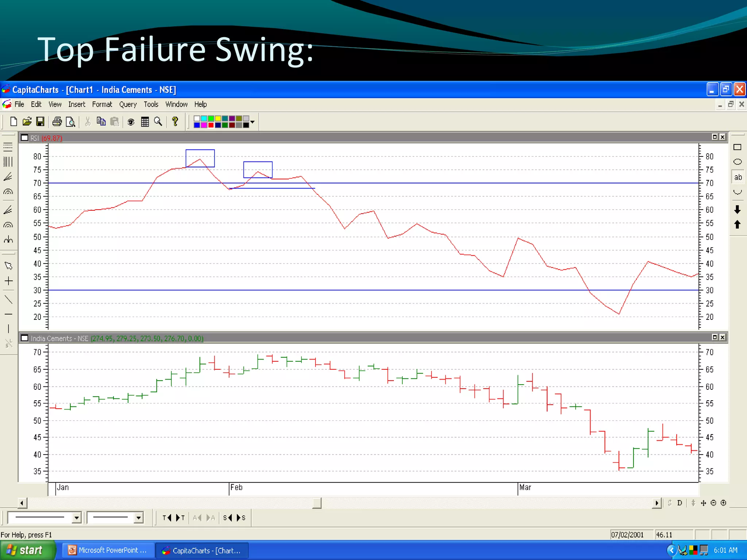
Task: Open the line thickness dropdown
Action: [x=138, y=517]
